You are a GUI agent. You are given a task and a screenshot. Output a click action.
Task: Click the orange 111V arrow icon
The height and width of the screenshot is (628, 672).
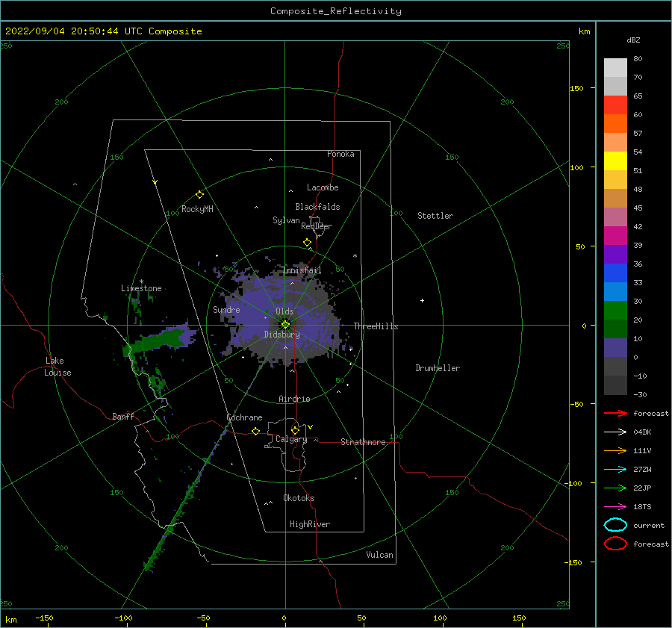(615, 450)
